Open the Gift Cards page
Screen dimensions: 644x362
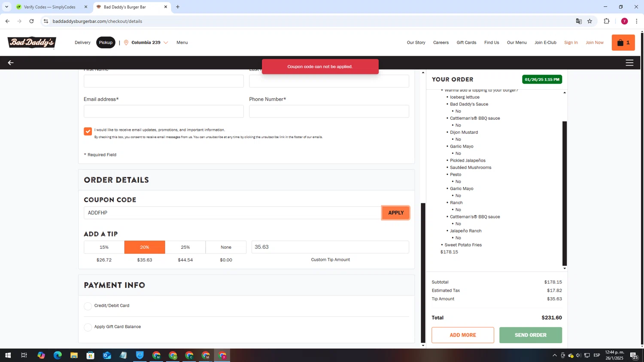(x=466, y=42)
